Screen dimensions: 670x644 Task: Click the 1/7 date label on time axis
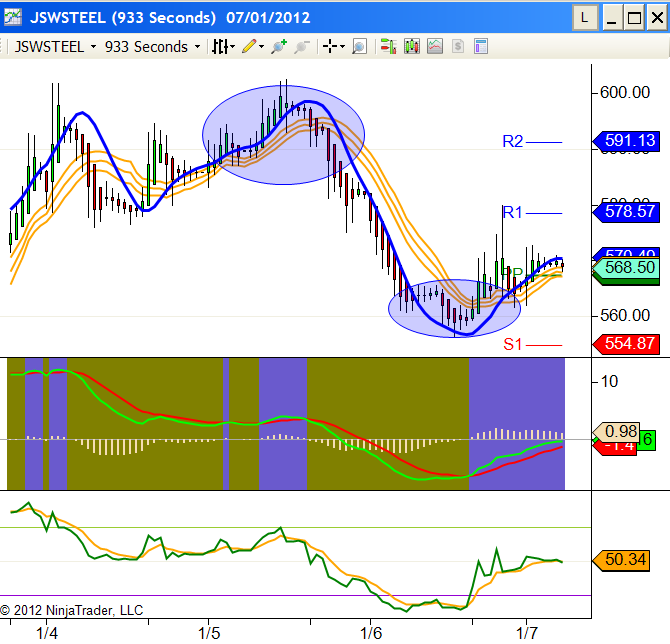pos(527,633)
